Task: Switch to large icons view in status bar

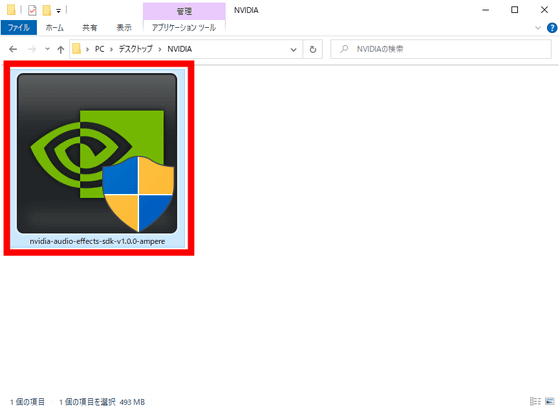Action: coord(549,401)
